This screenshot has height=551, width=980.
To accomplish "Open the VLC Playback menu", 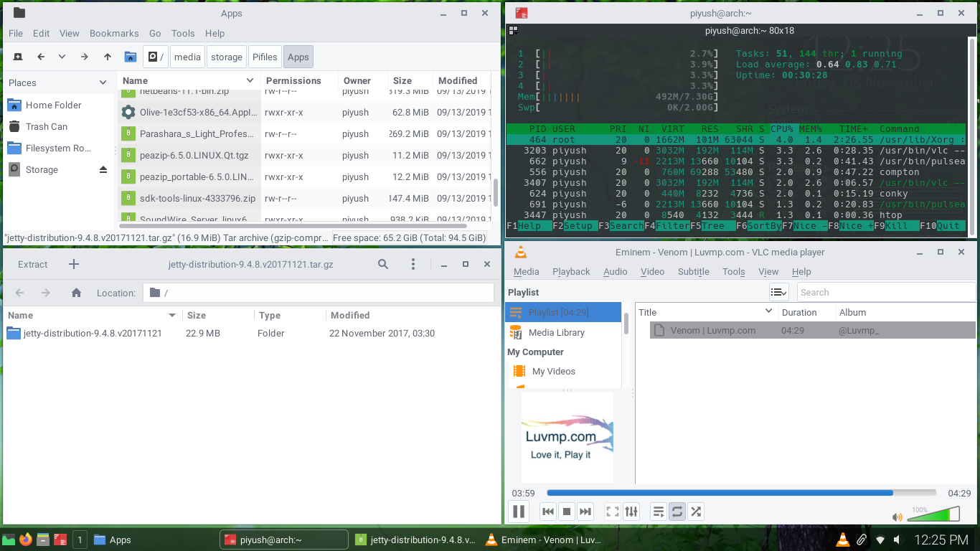I will click(571, 271).
